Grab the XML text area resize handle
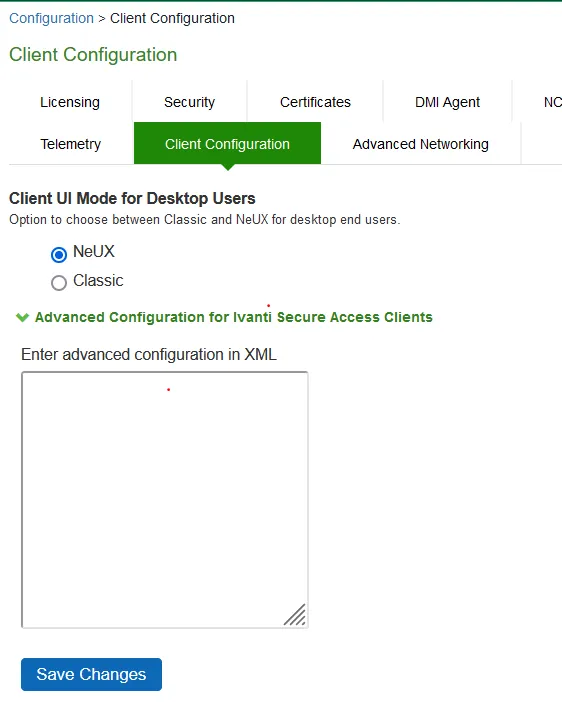562x712 pixels. (296, 616)
